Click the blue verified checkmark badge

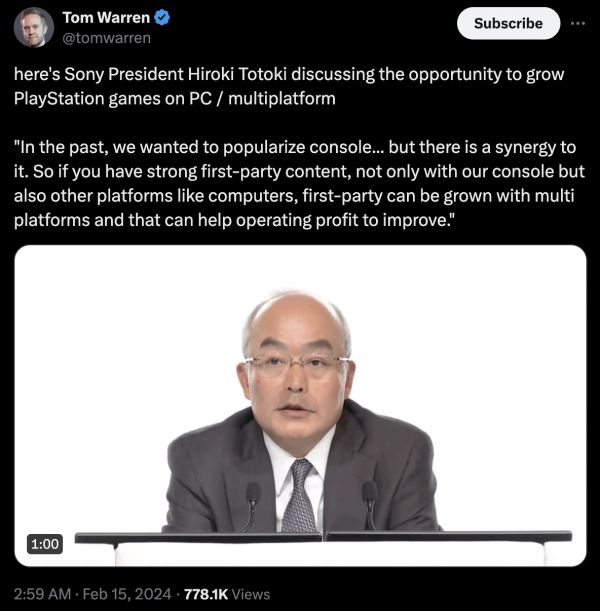(162, 18)
